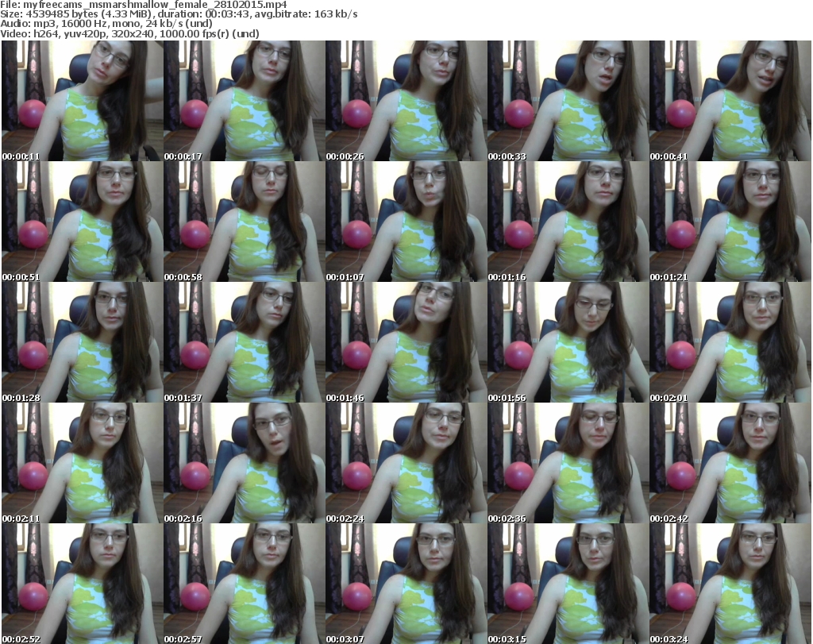Click the frame marked 00:00:51

click(83, 222)
